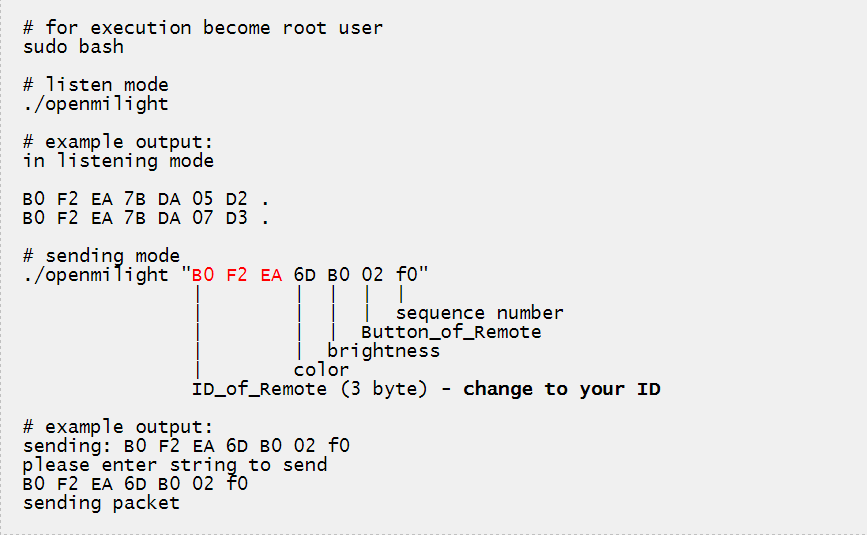
Task: Click the "brightness" label
Action: [x=383, y=351]
